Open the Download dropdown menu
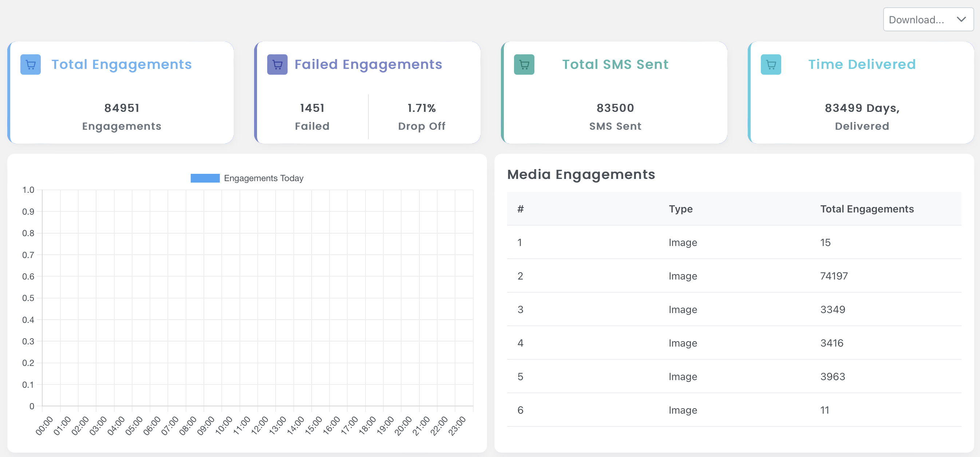Image resolution: width=980 pixels, height=457 pixels. pyautogui.click(x=928, y=19)
